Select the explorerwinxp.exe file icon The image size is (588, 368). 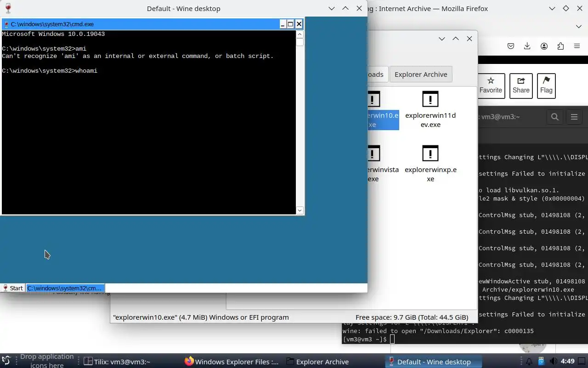point(430,153)
